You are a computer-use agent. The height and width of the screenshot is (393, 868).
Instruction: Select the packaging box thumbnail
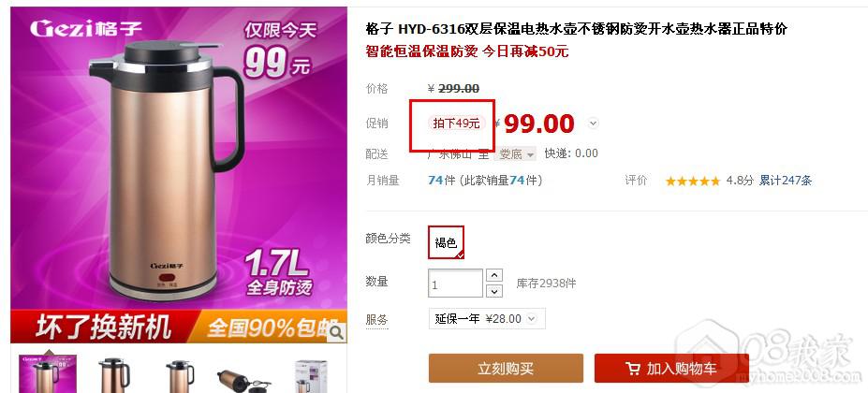click(311, 376)
